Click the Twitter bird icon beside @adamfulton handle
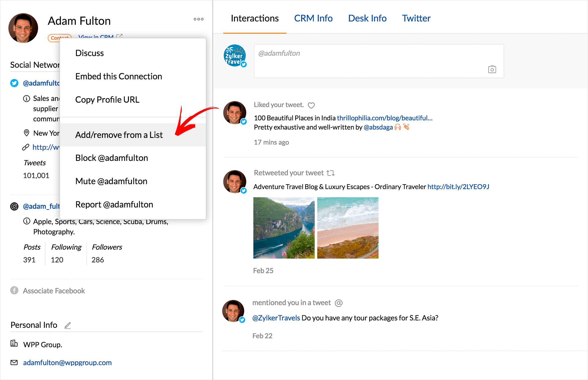 pyautogui.click(x=14, y=83)
